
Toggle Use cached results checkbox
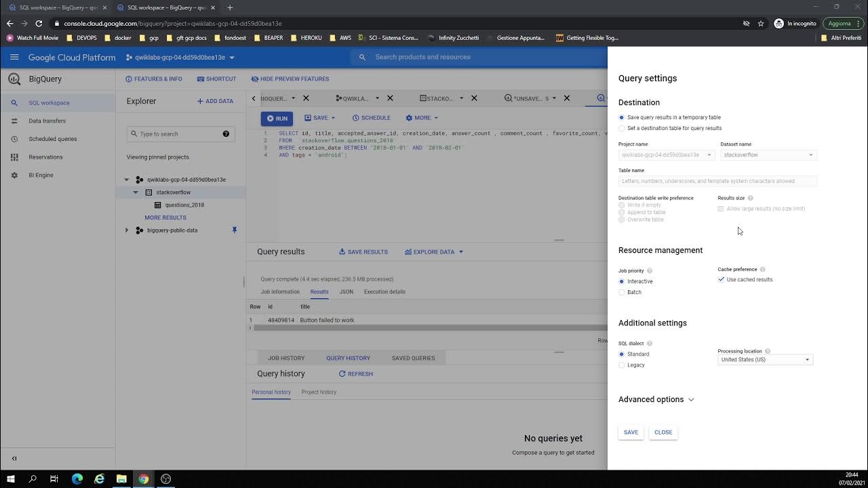click(722, 279)
